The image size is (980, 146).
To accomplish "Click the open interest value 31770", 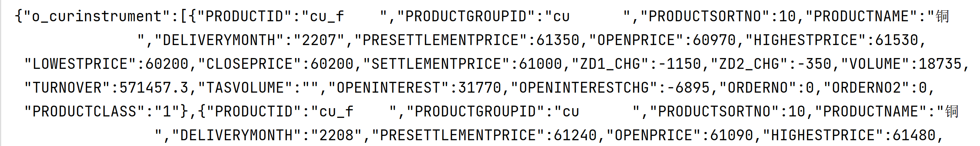I will click(x=479, y=88).
